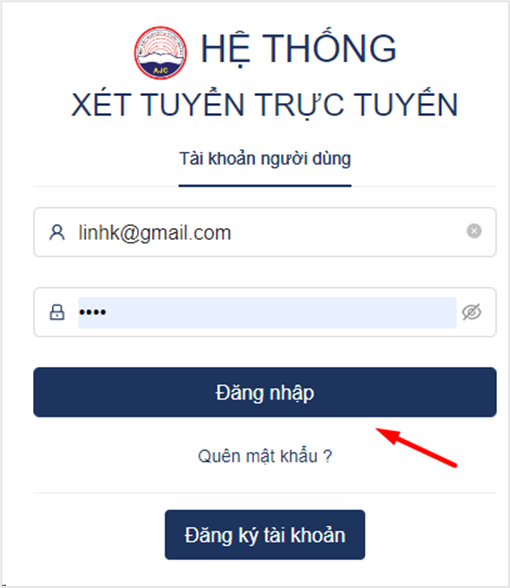Image resolution: width=510 pixels, height=588 pixels.
Task: Click the divider line above Đăng ký tài khoản
Action: [x=265, y=493]
